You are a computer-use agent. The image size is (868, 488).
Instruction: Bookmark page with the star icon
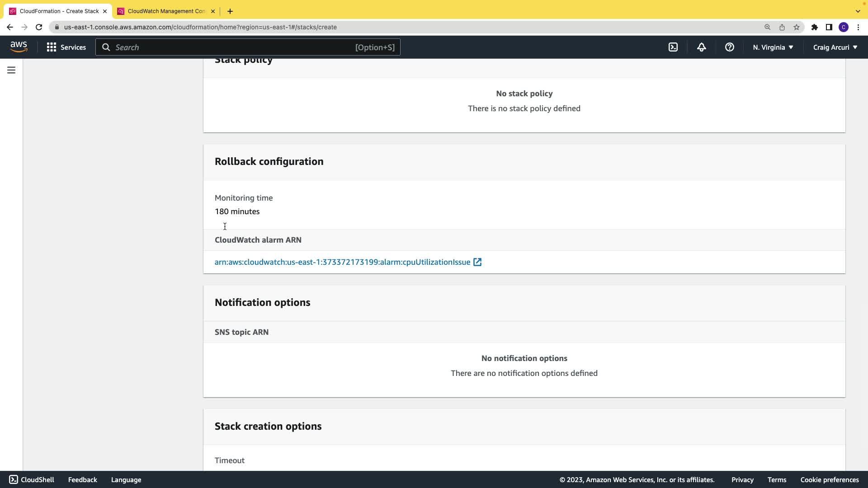pos(796,27)
